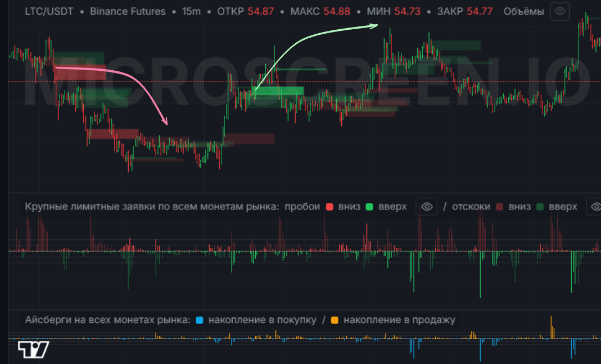
Task: Click the dark red отскоки вниз swatch
Action: [499, 207]
